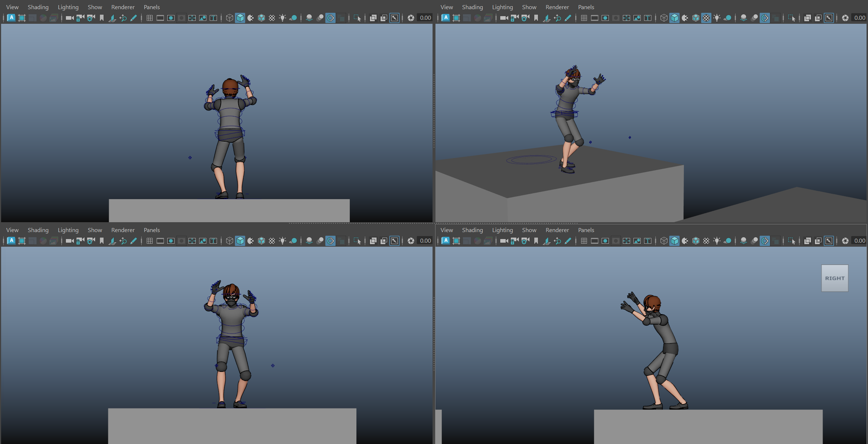The height and width of the screenshot is (444, 868).
Task: Toggle X-Ray mode in bottom-left panel toolbar
Action: click(x=373, y=241)
